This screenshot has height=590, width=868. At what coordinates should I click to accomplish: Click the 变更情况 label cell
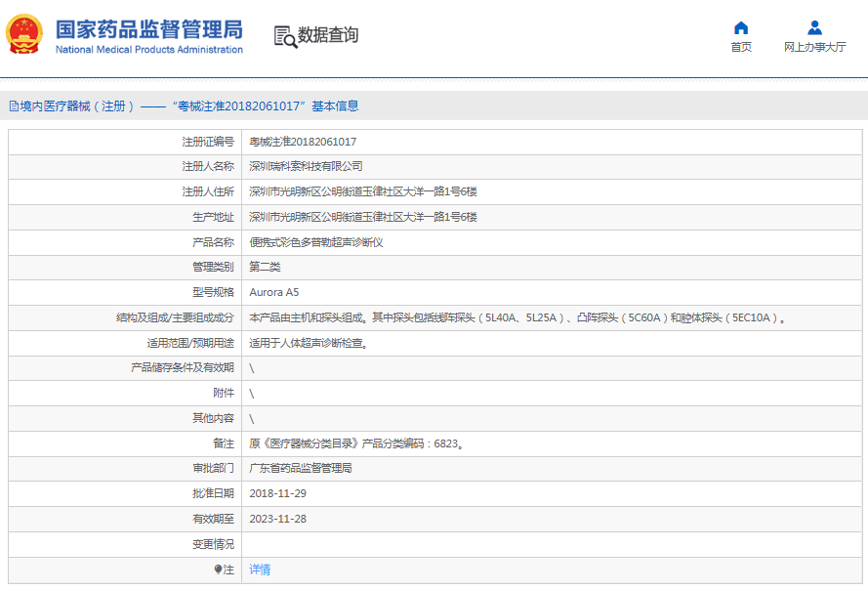125,544
